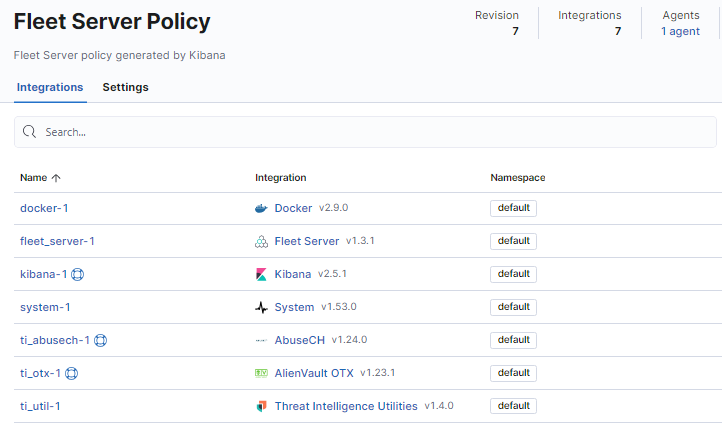Click the Docker whale icon

click(x=262, y=209)
